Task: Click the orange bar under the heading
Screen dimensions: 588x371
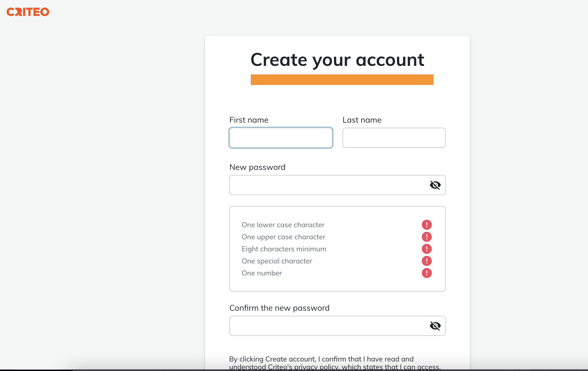Action: click(x=342, y=80)
